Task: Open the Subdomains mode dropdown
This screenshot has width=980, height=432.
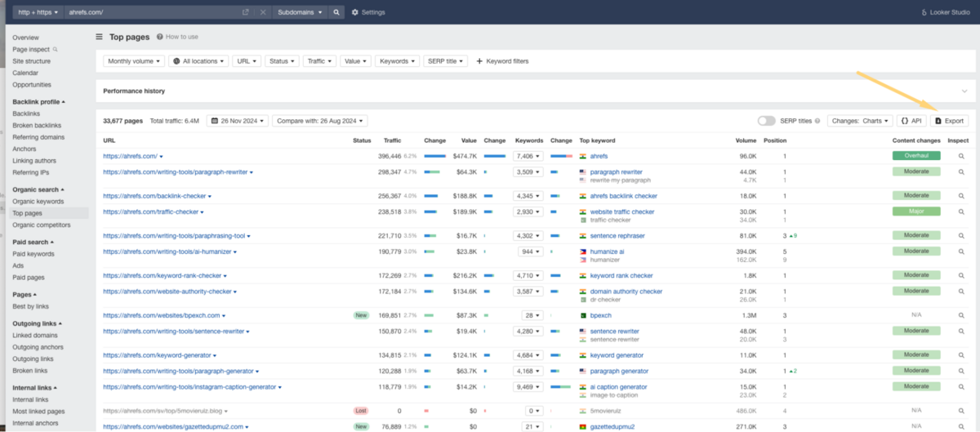Action: click(298, 12)
